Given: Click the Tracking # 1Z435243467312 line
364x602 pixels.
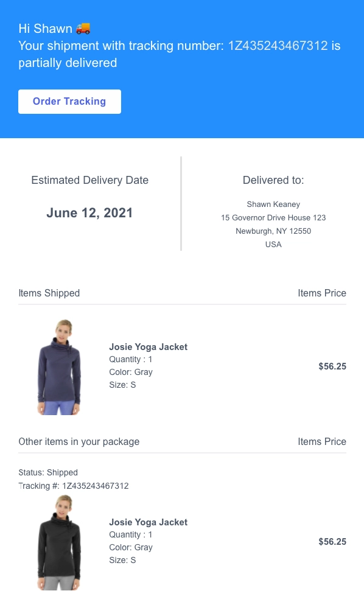Looking at the screenshot, I should (x=73, y=486).
